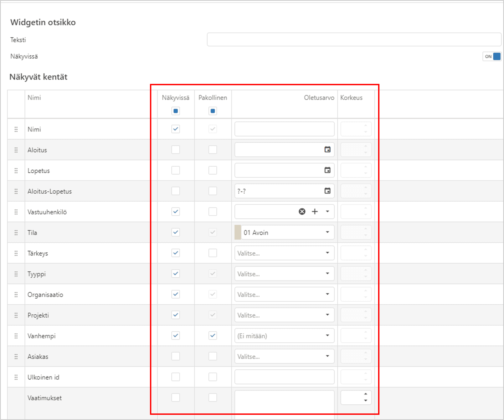This screenshot has height=420, width=504.
Task: Grab the drag handle of the Vanhempi row
Action: 16,336
